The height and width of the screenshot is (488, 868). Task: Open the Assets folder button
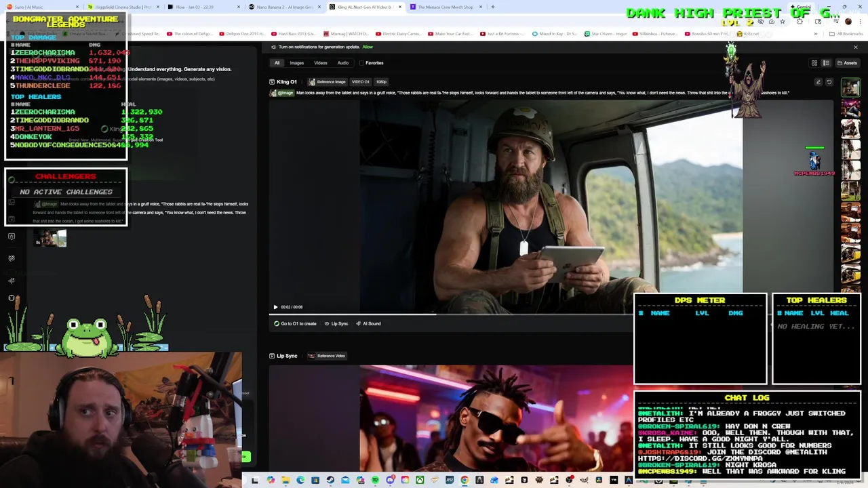pos(847,63)
